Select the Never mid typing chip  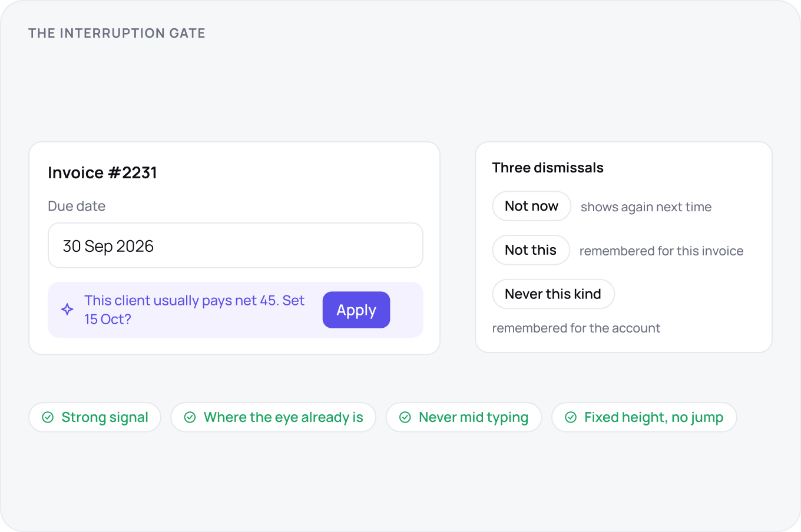464,417
